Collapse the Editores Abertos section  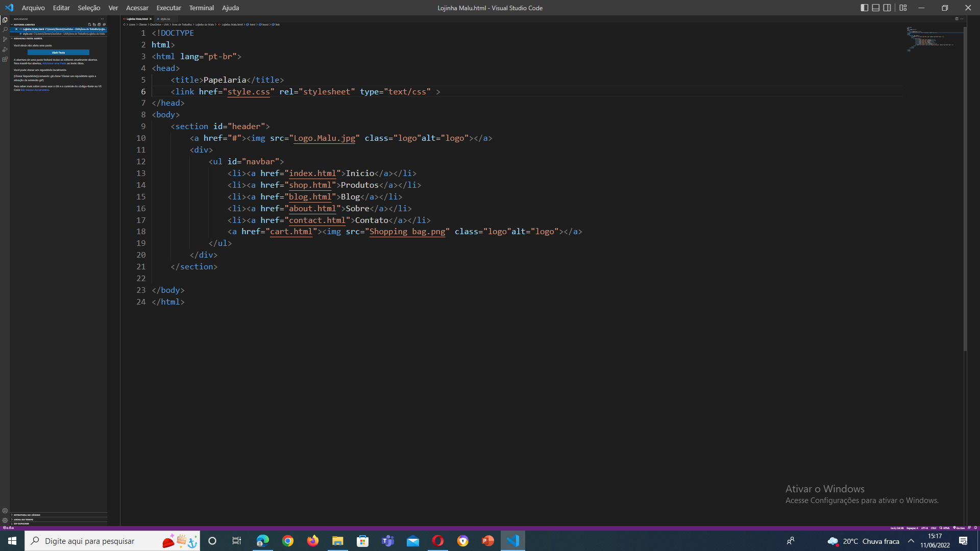tap(58, 24)
